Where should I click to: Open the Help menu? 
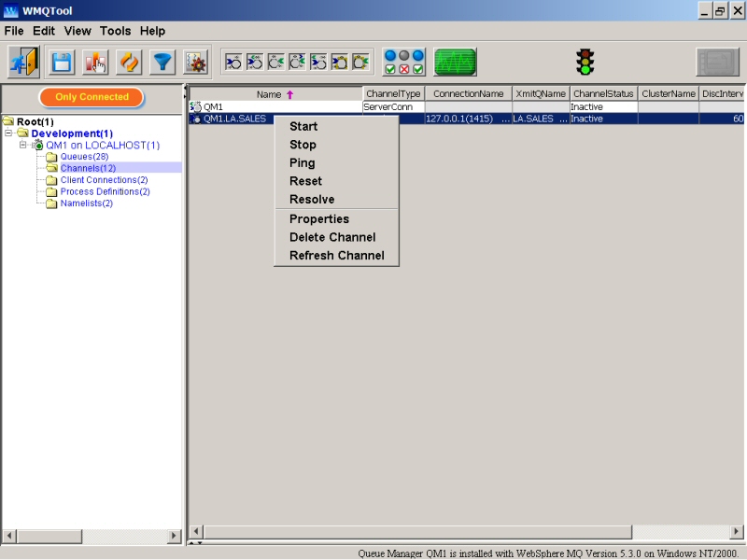tap(152, 31)
